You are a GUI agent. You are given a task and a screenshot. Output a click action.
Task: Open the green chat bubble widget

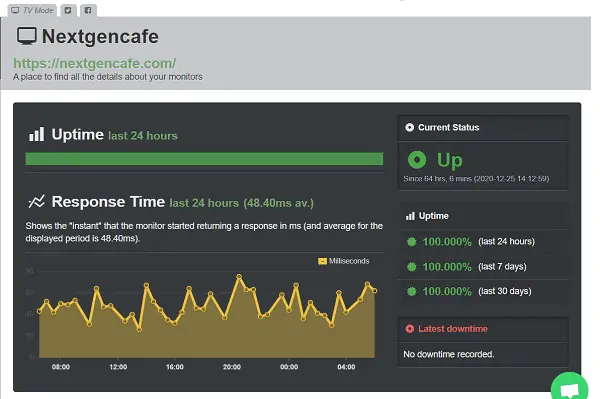pyautogui.click(x=570, y=387)
